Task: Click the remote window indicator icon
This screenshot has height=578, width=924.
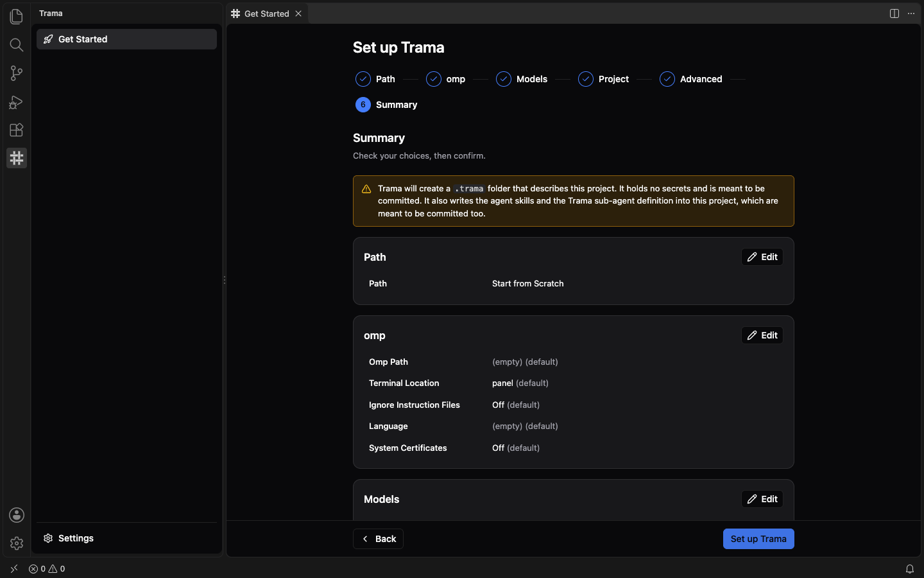Action: pyautogui.click(x=14, y=569)
